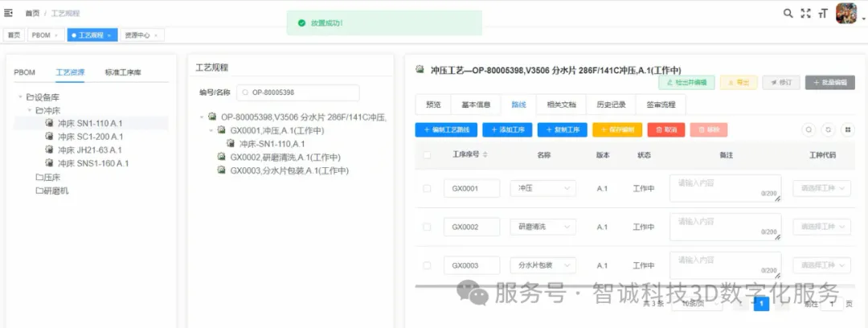868x328 pixels.
Task: Toggle fullscreen with the expand icon
Action: (805, 14)
